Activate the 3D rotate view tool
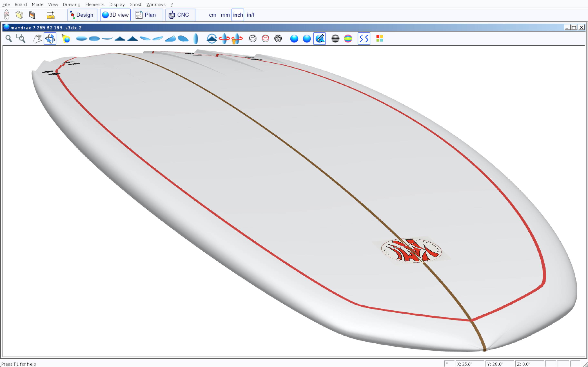The image size is (588, 367). [x=50, y=39]
